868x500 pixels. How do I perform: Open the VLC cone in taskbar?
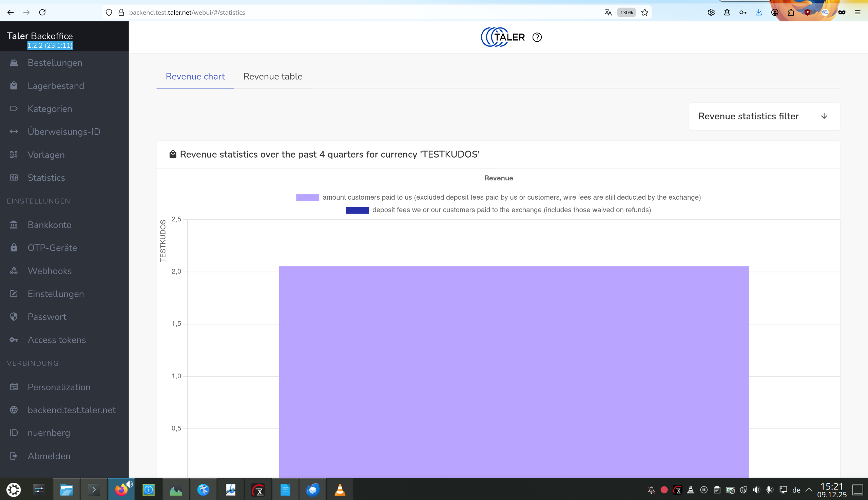(340, 489)
